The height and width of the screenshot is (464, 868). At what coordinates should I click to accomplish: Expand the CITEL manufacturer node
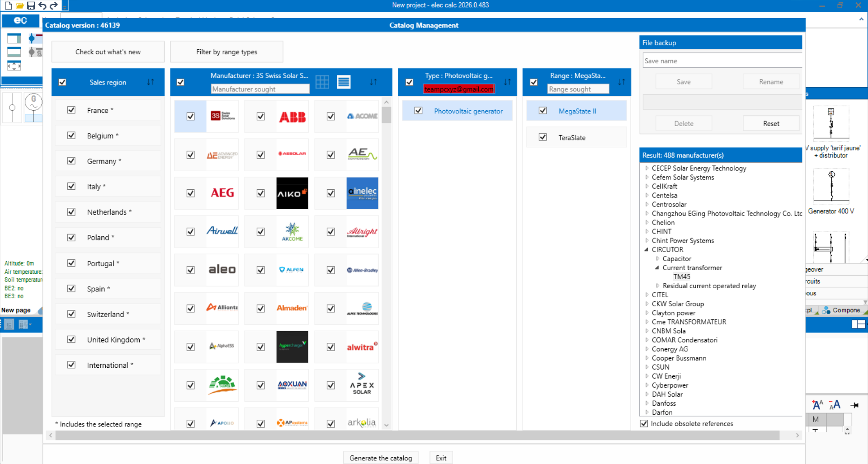click(646, 295)
